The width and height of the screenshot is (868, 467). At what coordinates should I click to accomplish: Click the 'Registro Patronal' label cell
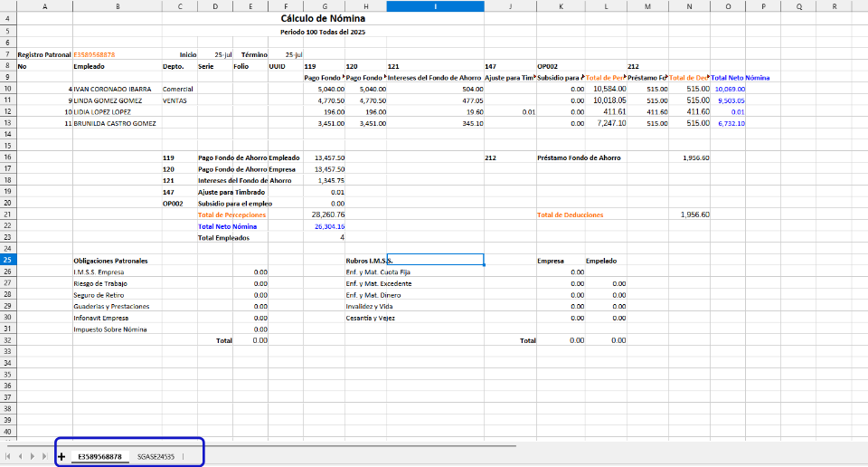point(44,55)
